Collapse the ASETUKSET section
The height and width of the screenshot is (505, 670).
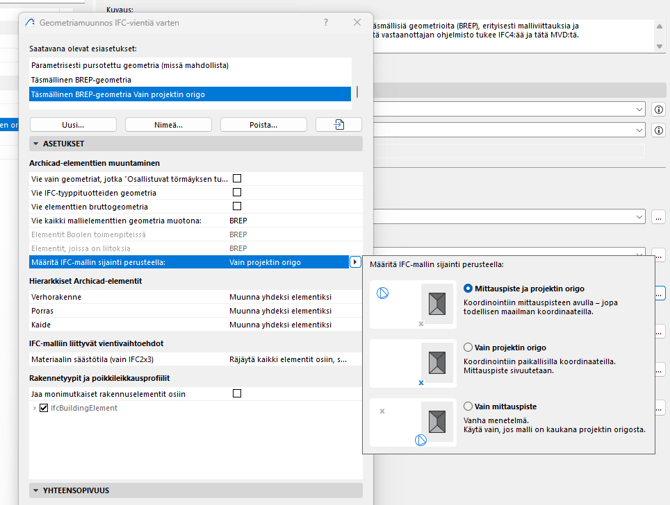(37, 144)
